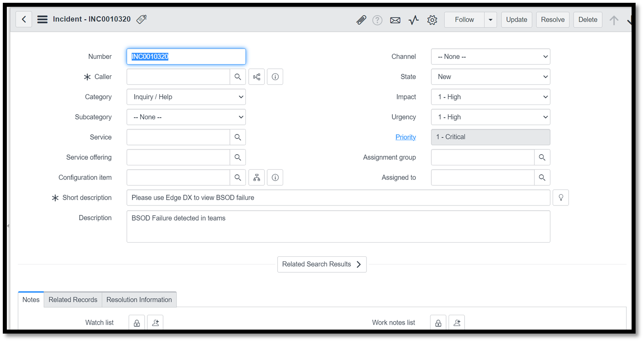Open the Resolution Information tab
Viewport: 644px width, 342px height.
pos(139,300)
